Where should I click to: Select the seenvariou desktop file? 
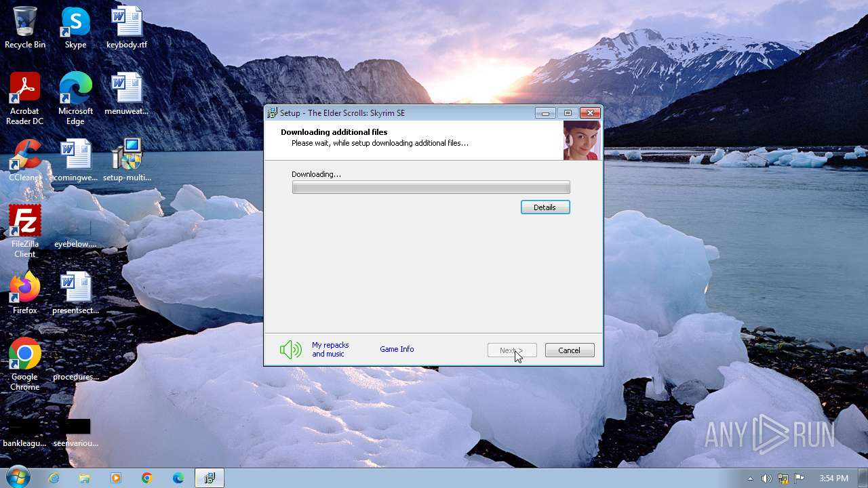tap(75, 434)
